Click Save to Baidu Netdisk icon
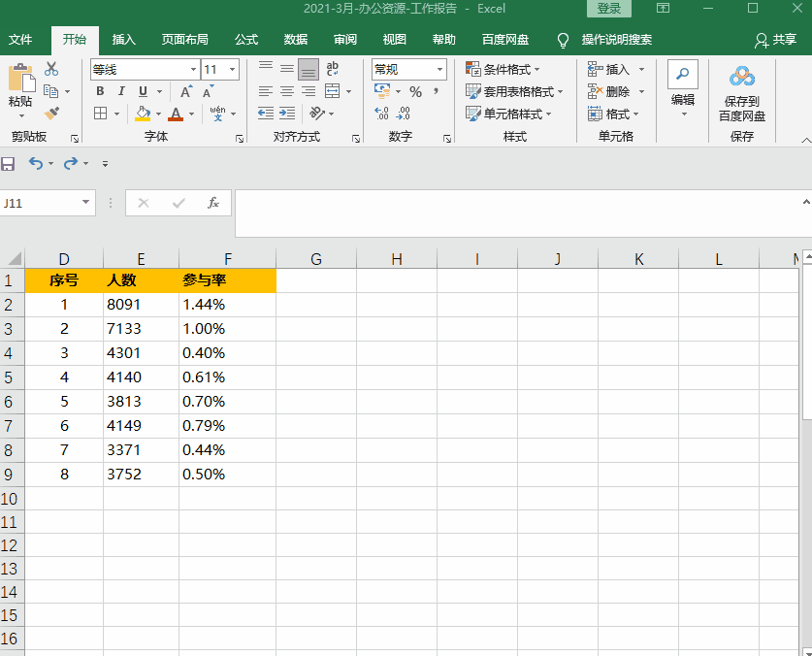 click(741, 92)
